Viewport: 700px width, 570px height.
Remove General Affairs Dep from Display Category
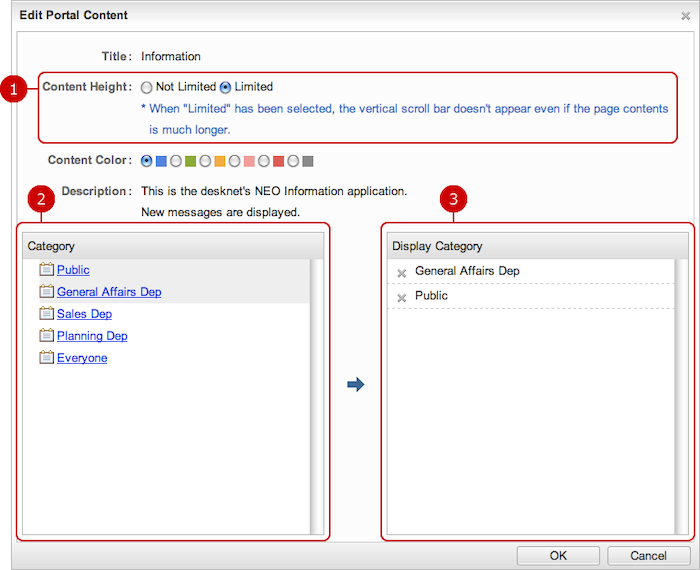(x=401, y=273)
